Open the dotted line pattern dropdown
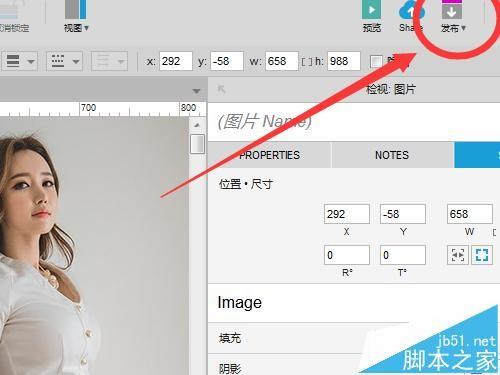 tap(65, 61)
